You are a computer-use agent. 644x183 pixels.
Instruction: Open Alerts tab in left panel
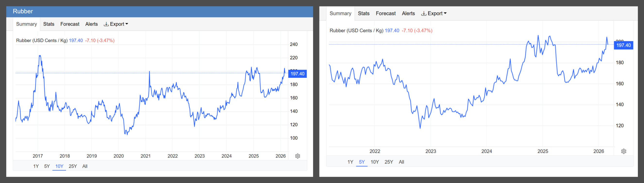[92, 24]
